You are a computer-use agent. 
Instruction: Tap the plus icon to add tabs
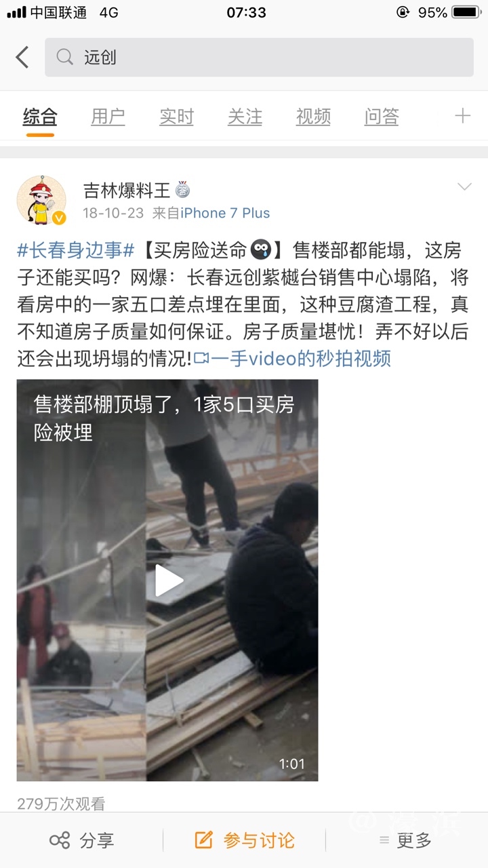pyautogui.click(x=462, y=116)
